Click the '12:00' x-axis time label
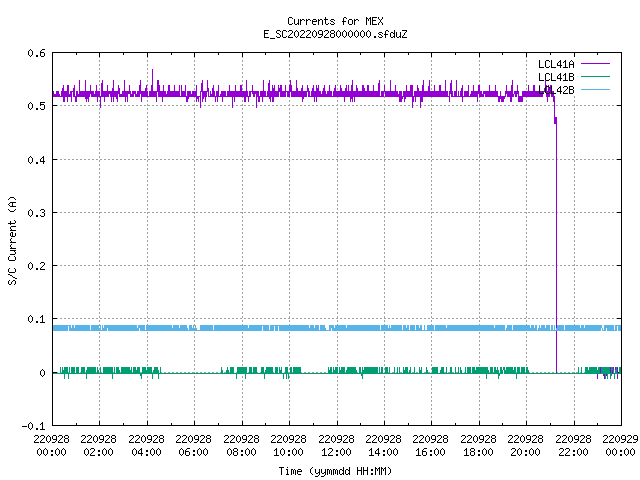The width and height of the screenshot is (640, 480). click(x=336, y=452)
